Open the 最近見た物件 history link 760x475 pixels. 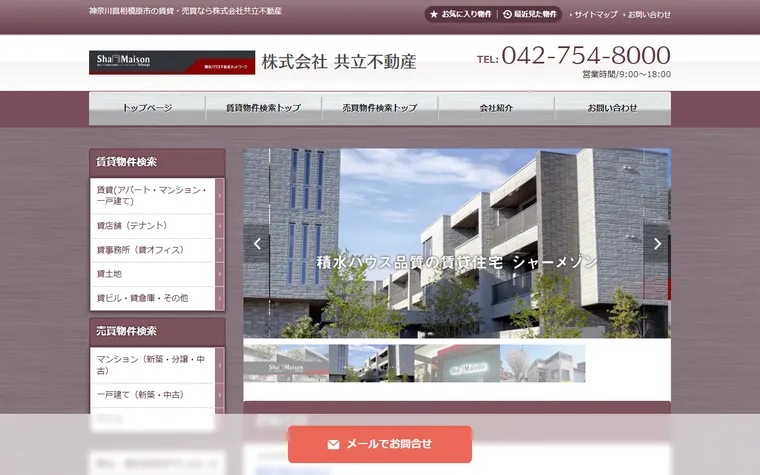[x=530, y=15]
